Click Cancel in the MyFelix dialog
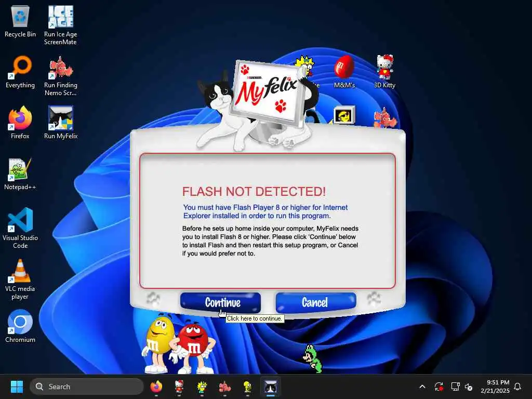Viewport: 532px width, 399px height. [316, 302]
